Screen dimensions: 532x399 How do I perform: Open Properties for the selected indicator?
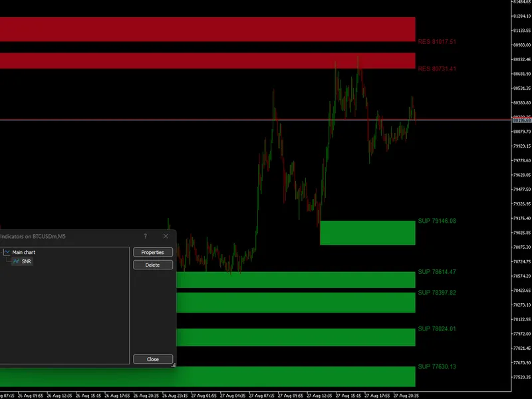153,252
